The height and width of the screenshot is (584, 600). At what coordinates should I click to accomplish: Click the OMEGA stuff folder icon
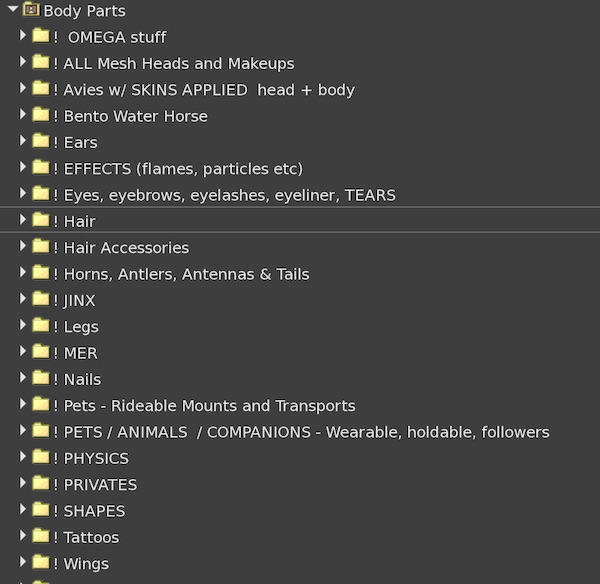tap(41, 36)
